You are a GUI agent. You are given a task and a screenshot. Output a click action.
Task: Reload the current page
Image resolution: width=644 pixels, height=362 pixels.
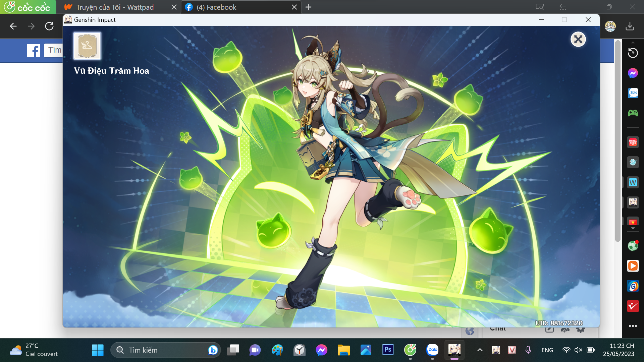click(x=49, y=26)
